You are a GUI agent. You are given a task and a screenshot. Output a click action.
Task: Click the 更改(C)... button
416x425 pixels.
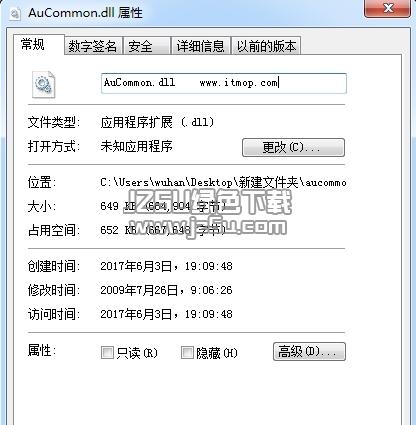(x=293, y=147)
